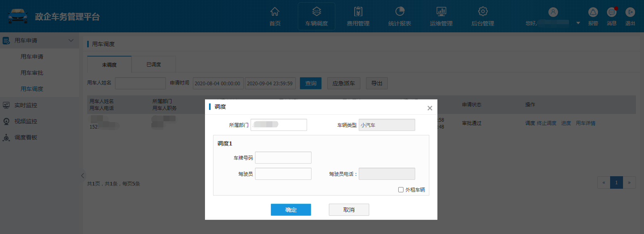This screenshot has width=644, height=234.
Task: Collapse the left sidebar panel arrow
Action: pos(83,175)
